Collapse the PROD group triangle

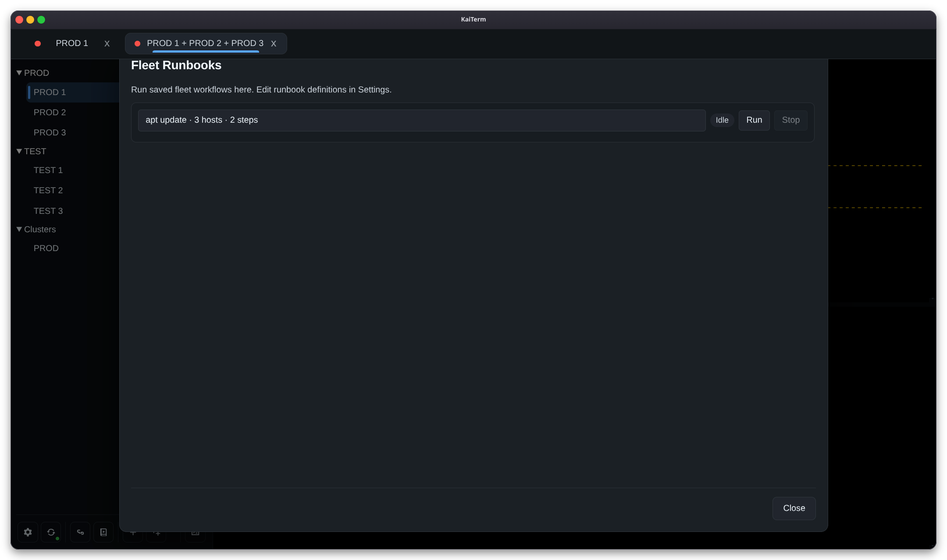[x=19, y=73]
